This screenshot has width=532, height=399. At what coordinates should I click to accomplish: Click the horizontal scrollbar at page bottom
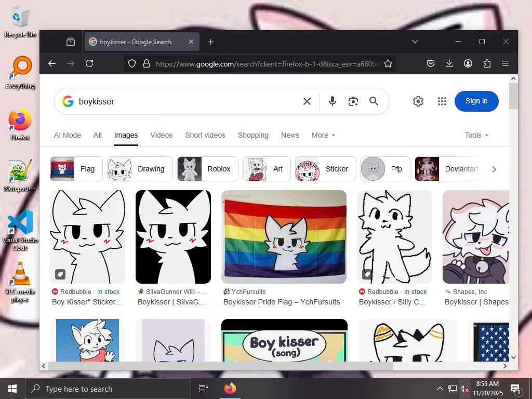tap(220, 366)
